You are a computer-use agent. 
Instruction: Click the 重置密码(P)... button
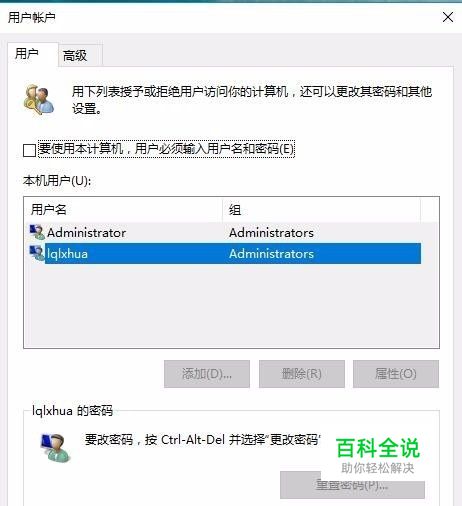tap(352, 485)
